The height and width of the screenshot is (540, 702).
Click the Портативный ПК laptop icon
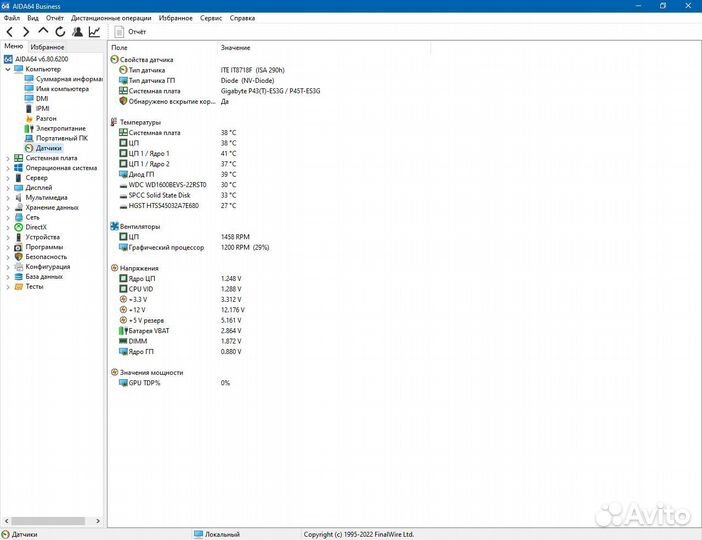tap(29, 138)
